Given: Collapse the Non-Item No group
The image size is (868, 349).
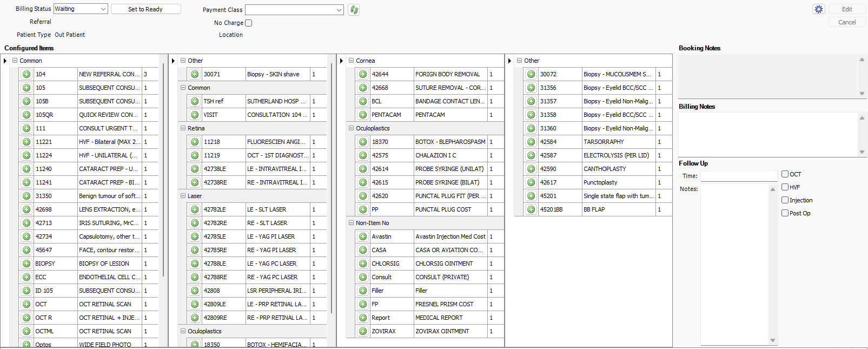Looking at the screenshot, I should coord(351,223).
